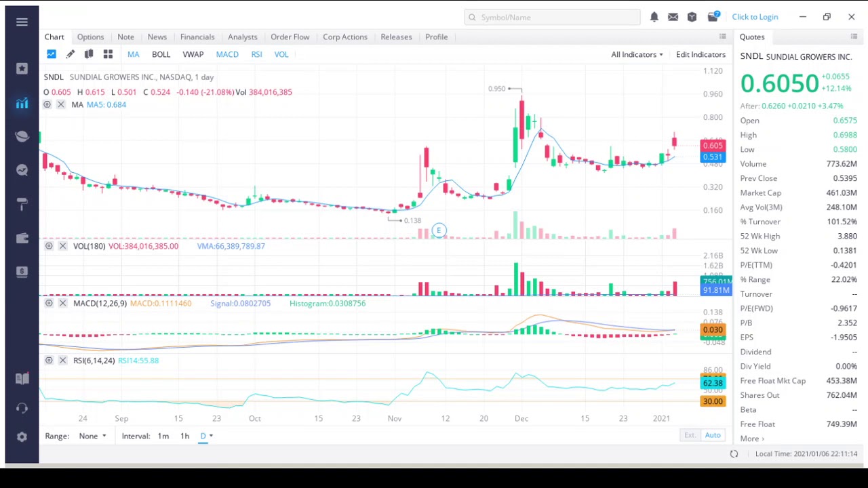
Task: Select the 1h interval
Action: 184,436
